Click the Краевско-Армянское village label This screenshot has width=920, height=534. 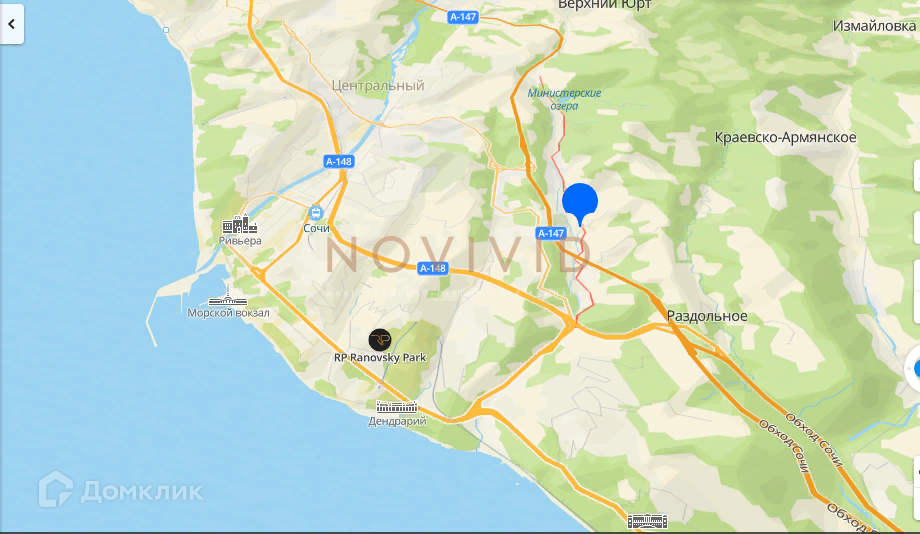pyautogui.click(x=785, y=137)
